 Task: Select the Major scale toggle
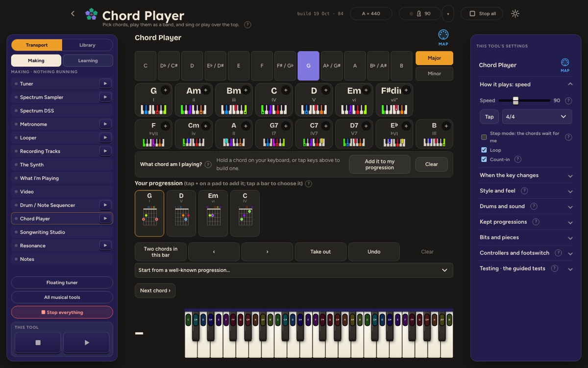click(x=434, y=58)
